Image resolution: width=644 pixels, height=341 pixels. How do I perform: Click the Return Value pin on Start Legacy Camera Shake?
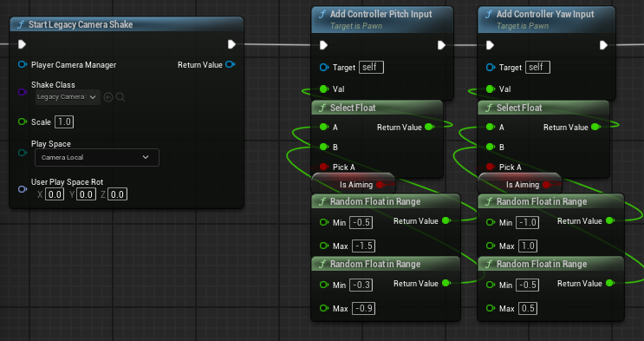pos(231,64)
